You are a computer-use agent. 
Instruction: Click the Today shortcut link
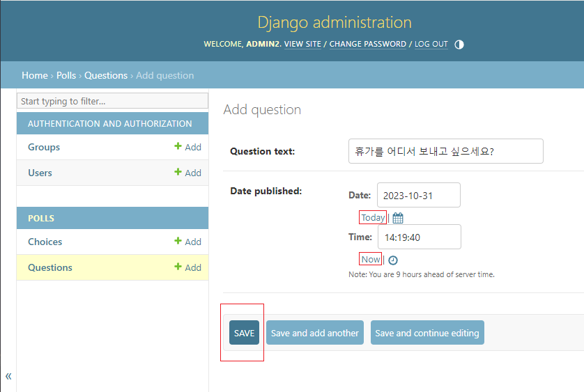373,217
